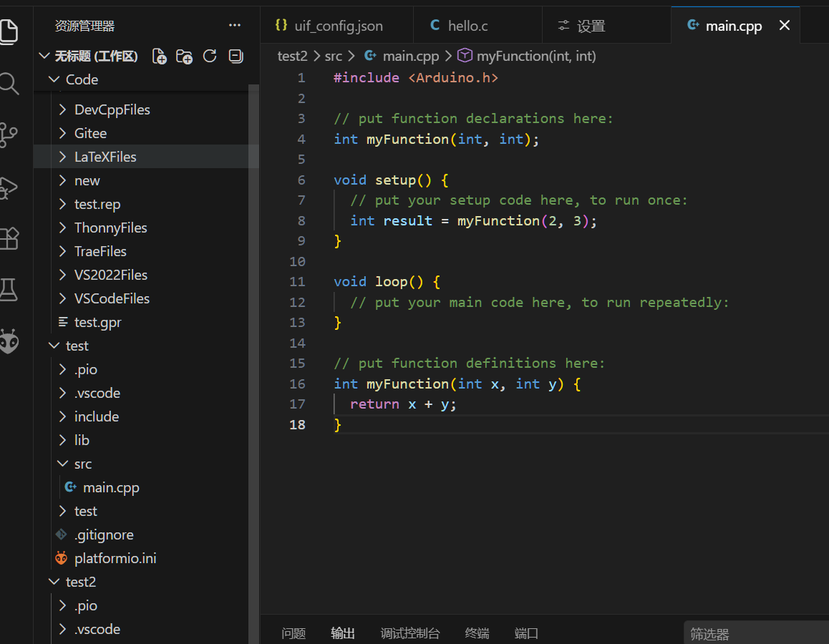Open the Testing flask view
The height and width of the screenshot is (644, 829).
[x=9, y=290]
